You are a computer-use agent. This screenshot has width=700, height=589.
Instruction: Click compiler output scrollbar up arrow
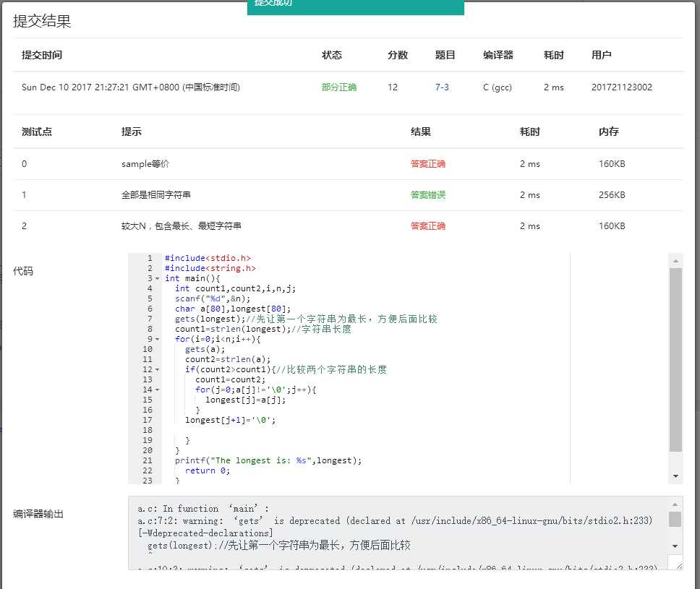pyautogui.click(x=675, y=504)
